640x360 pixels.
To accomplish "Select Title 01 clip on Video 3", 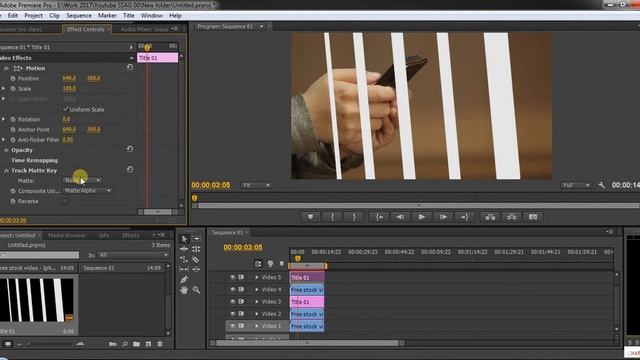I will pyautogui.click(x=307, y=302).
